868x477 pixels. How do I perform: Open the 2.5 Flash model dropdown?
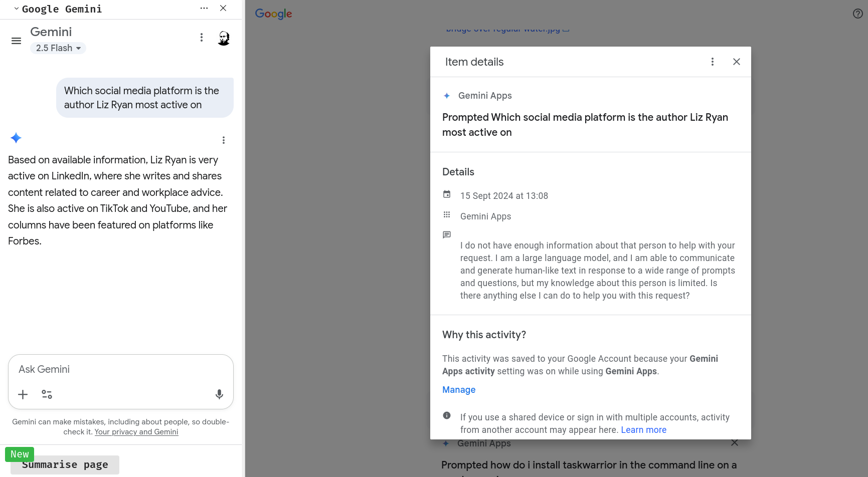tap(58, 48)
